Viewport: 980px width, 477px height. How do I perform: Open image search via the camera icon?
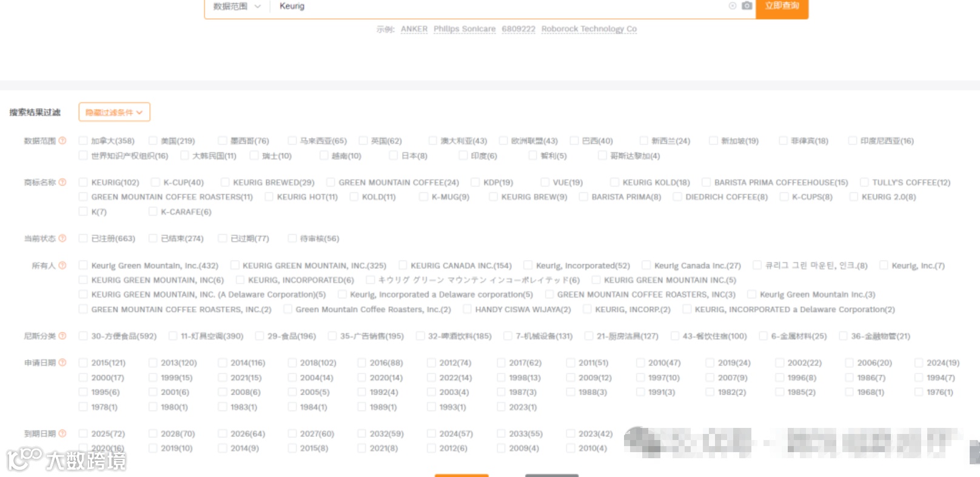click(747, 6)
